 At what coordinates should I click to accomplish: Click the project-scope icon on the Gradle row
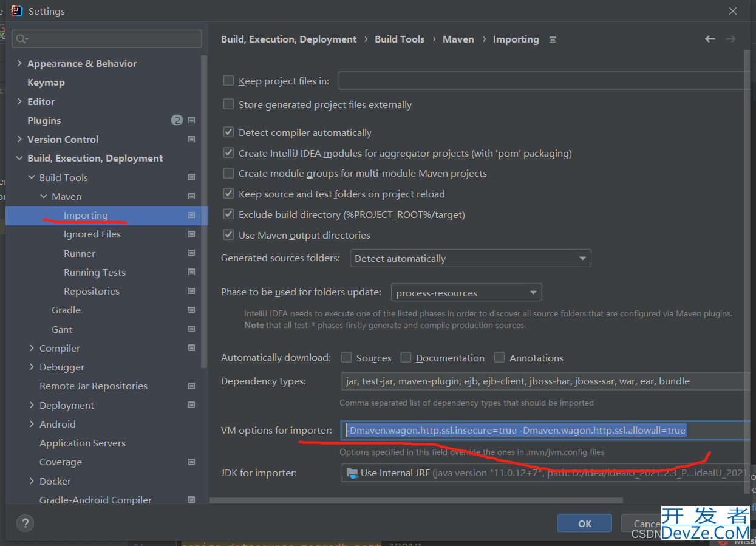tap(192, 310)
